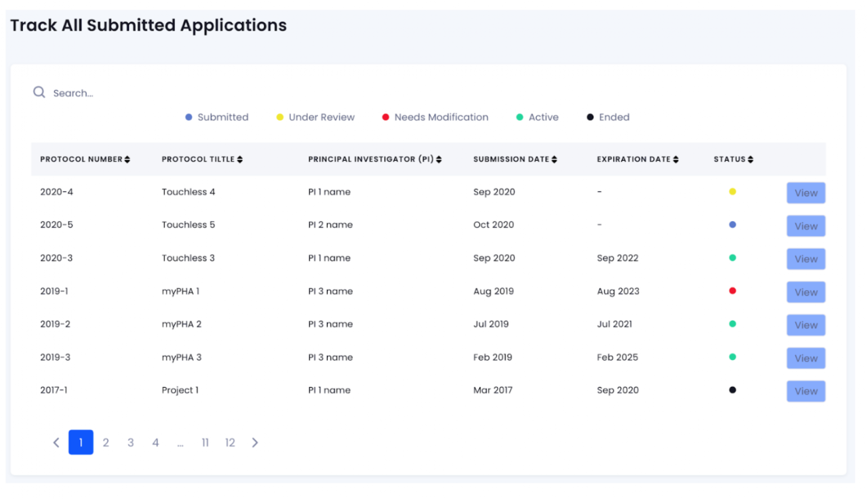
Task: Select page 1 in pagination
Action: [x=81, y=442]
